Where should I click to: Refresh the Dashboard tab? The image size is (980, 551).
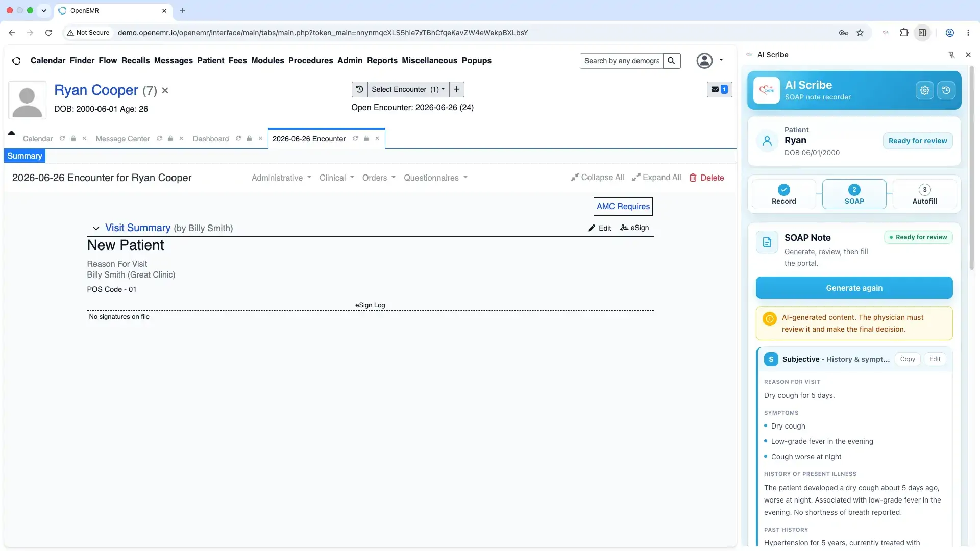(238, 139)
